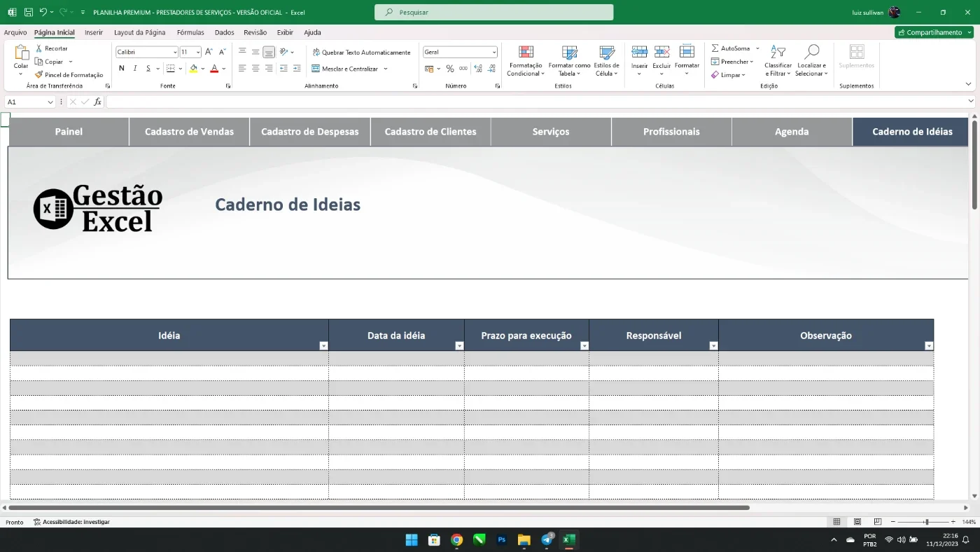Screen dimensions: 980x552
Task: Open Mesclar e Centralizar dropdown arrow
Action: click(386, 69)
